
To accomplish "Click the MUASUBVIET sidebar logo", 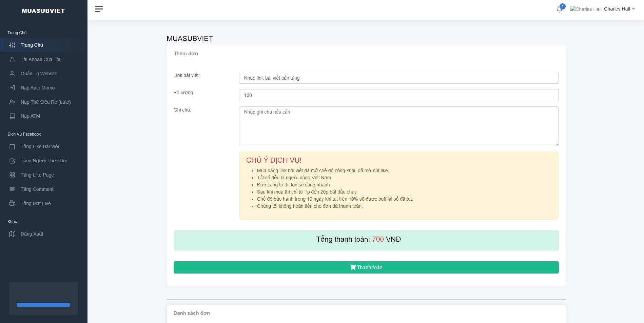I will pyautogui.click(x=43, y=11).
